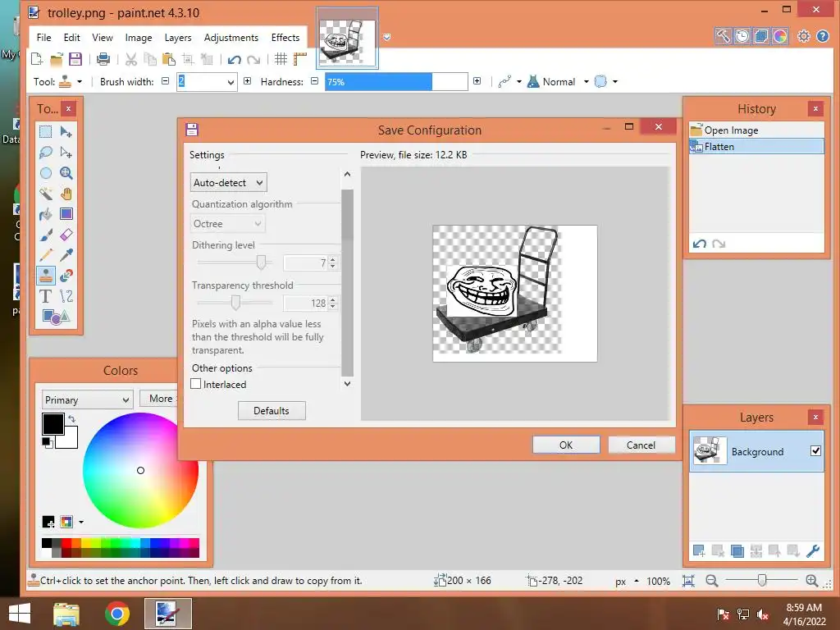Select the Paint Bucket tool

pos(46,214)
